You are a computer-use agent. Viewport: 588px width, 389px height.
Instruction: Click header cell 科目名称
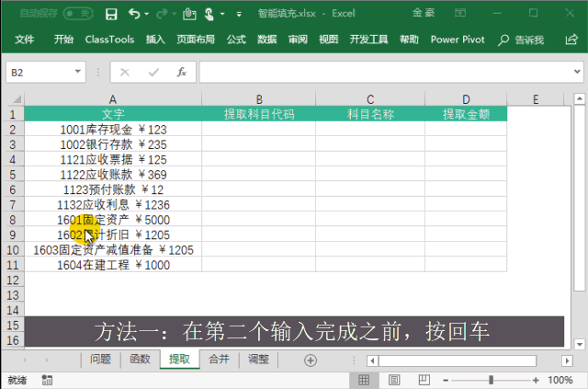[370, 114]
